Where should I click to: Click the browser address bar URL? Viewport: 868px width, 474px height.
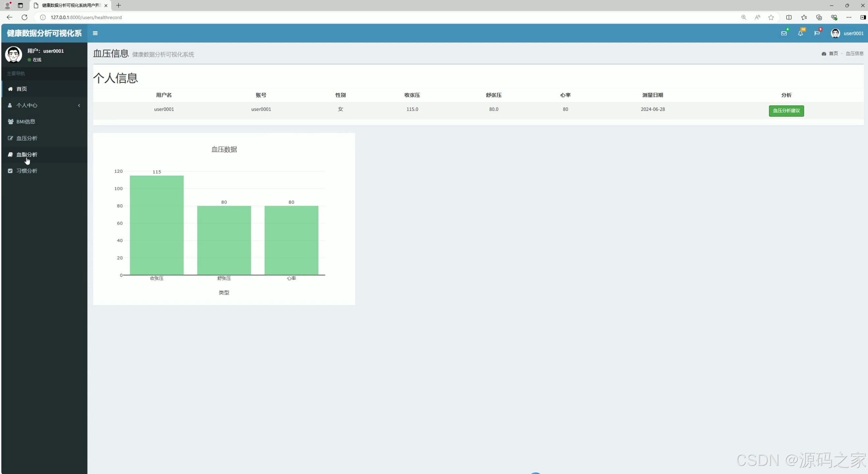tap(86, 17)
